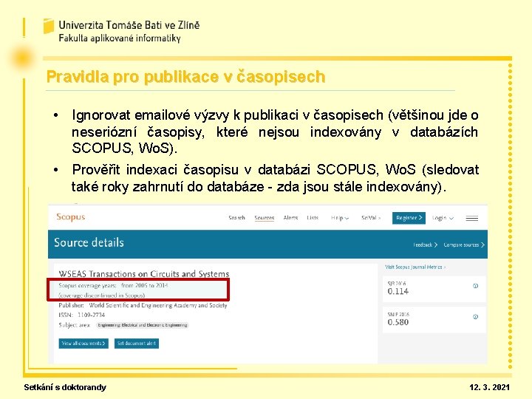The width and height of the screenshot is (532, 399).
Task: Click the Fakulta aplikované informatiky text
Action: pos(120,38)
